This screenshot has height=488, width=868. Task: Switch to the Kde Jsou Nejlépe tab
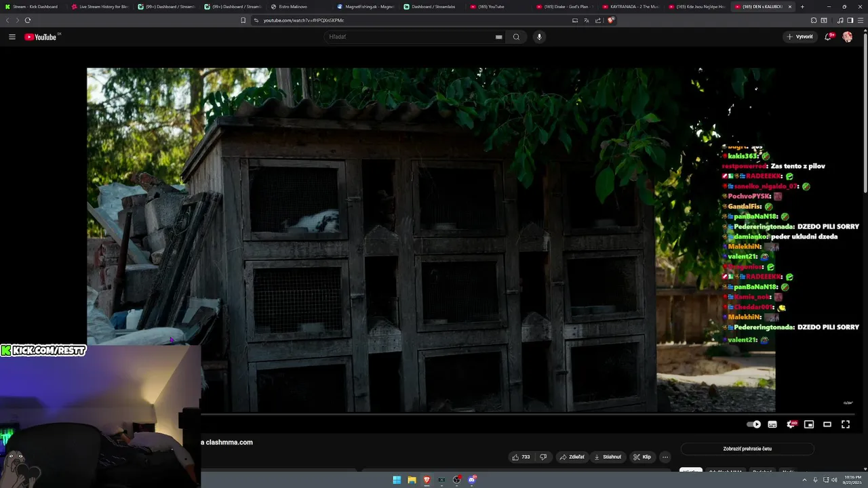(698, 7)
